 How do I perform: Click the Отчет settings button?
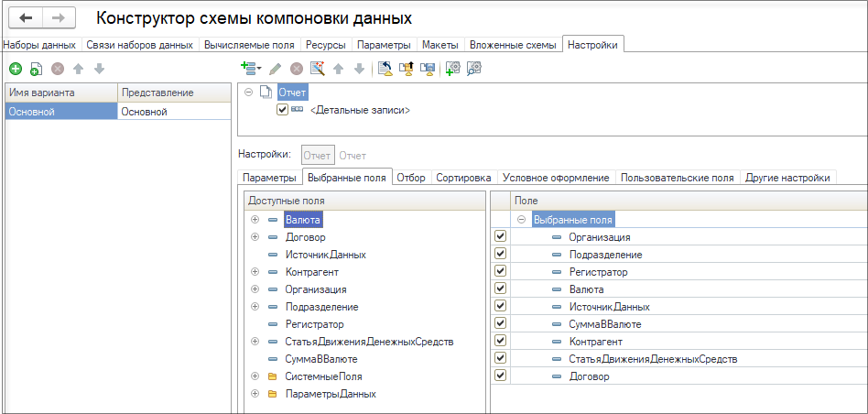(x=319, y=156)
